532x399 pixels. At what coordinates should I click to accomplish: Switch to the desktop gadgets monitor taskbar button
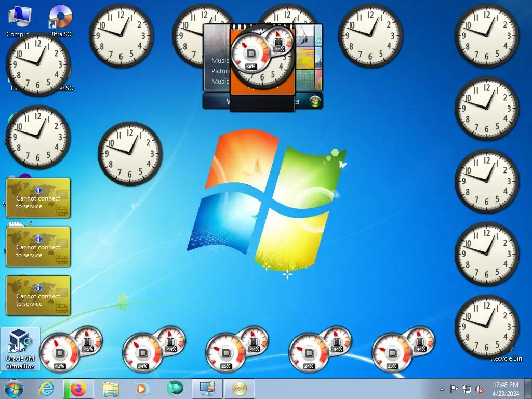[x=207, y=389]
